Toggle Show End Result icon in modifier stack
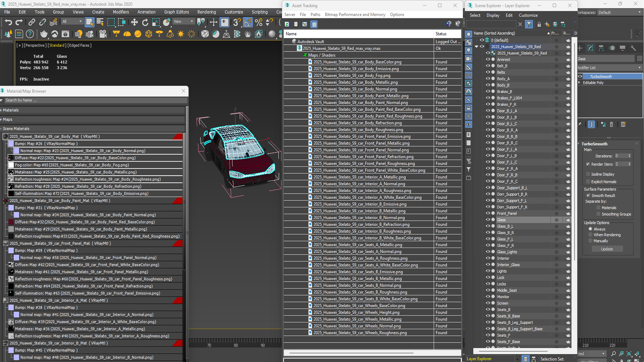644x362 pixels. pos(591,124)
